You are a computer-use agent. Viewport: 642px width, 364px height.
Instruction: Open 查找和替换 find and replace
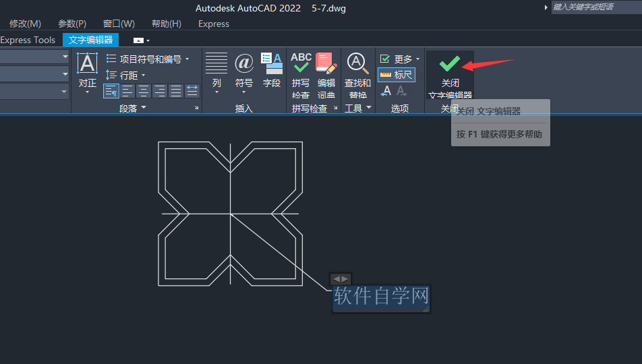[358, 75]
